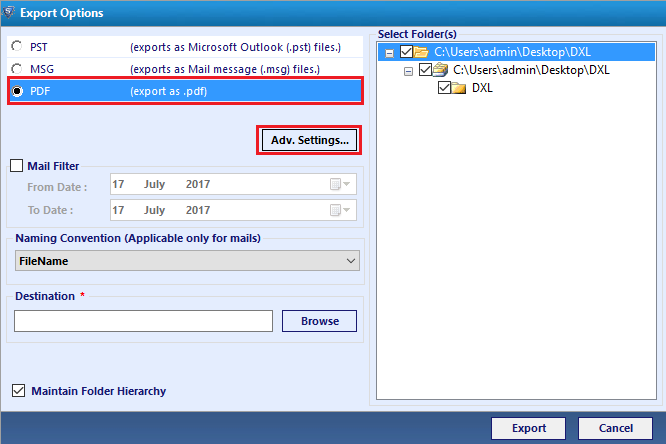Viewport: 666px width, 444px height.
Task: Click the "(exports as Microsoft Outlook (.pst) files.)" text
Action: click(235, 47)
